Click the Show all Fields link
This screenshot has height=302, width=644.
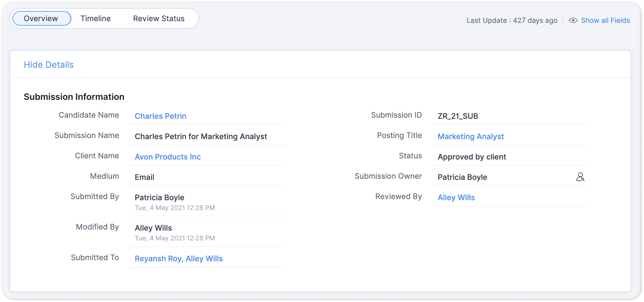[605, 20]
